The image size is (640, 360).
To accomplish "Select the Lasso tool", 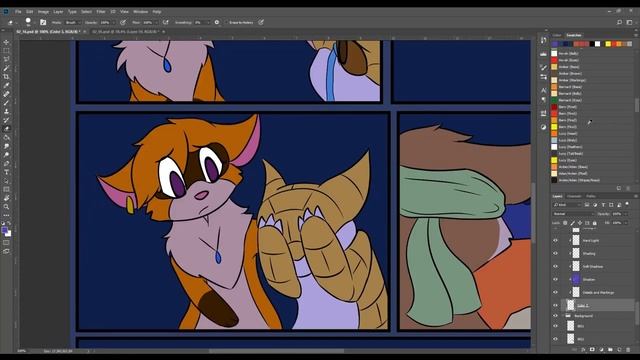I will click(x=6, y=59).
